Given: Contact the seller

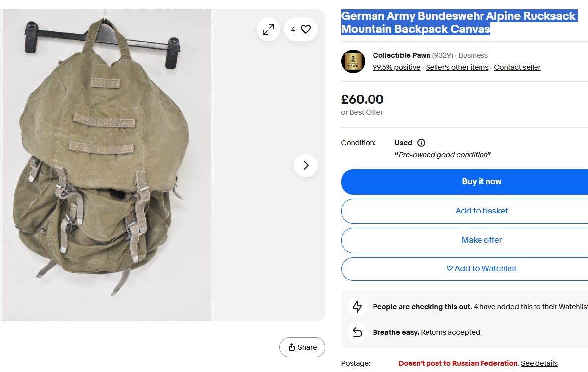Looking at the screenshot, I should click(517, 67).
